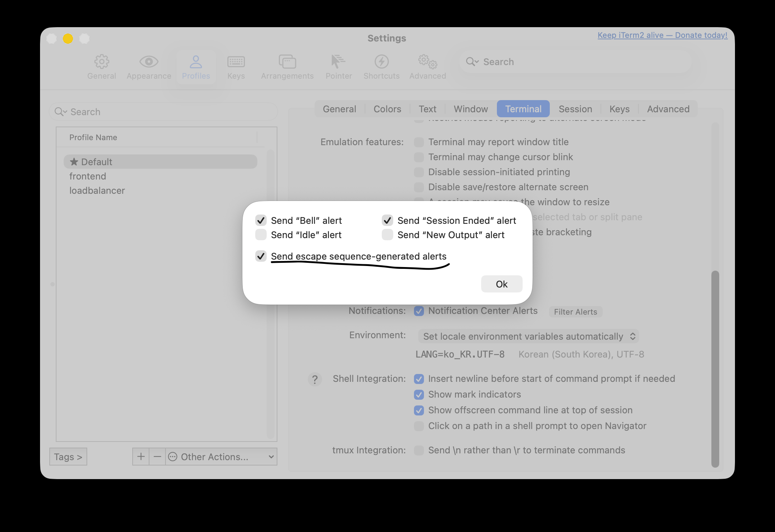Uncheck Send escape sequence-generated alerts
Image resolution: width=775 pixels, height=532 pixels.
tap(261, 256)
